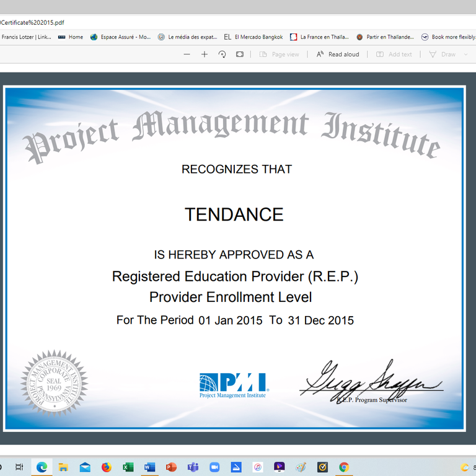The width and height of the screenshot is (476, 476).
Task: Open the Norton checkmark app in taskbar
Action: (x=322, y=467)
